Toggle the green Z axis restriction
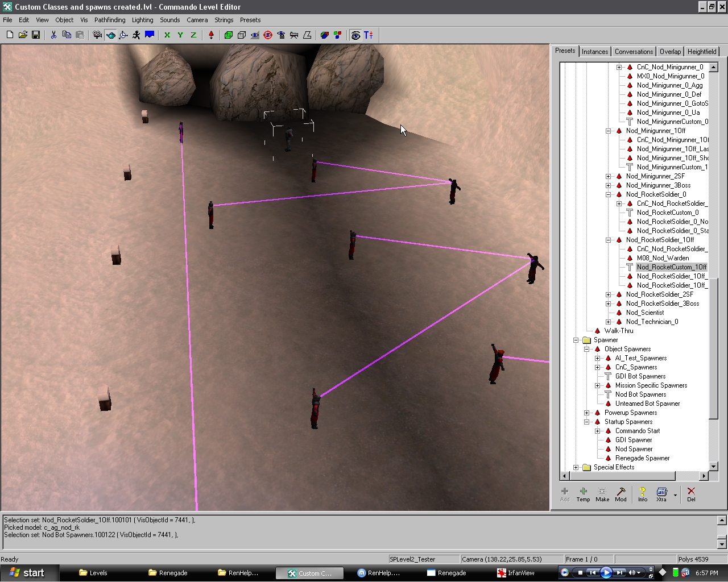This screenshot has height=582, width=728. tap(193, 35)
